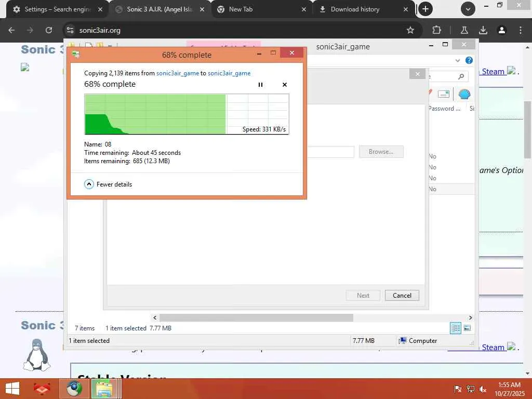Go back to the previous page

tap(11, 30)
